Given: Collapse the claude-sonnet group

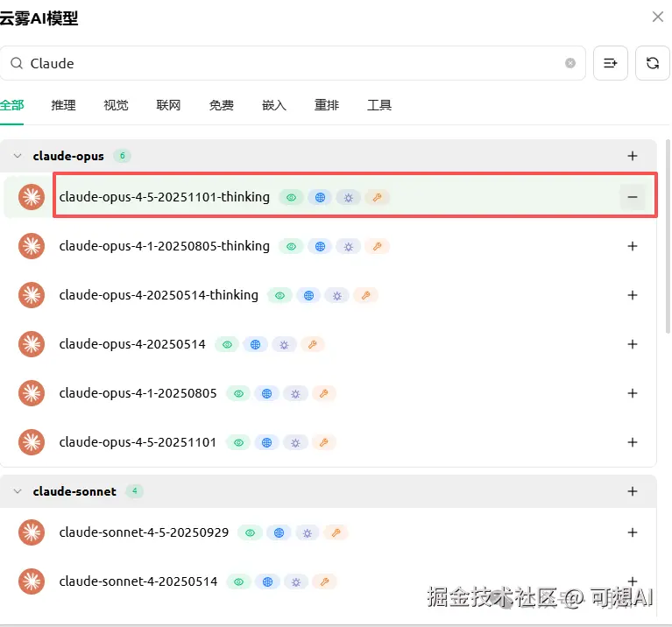Looking at the screenshot, I should pos(18,491).
